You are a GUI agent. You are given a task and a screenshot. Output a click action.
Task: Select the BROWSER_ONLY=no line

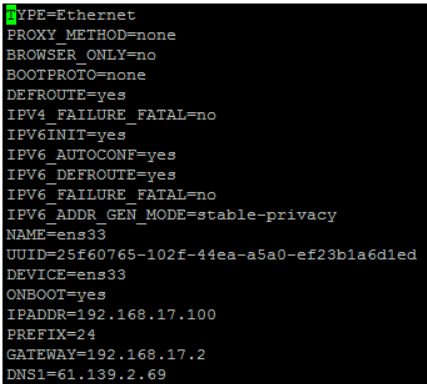pos(81,55)
